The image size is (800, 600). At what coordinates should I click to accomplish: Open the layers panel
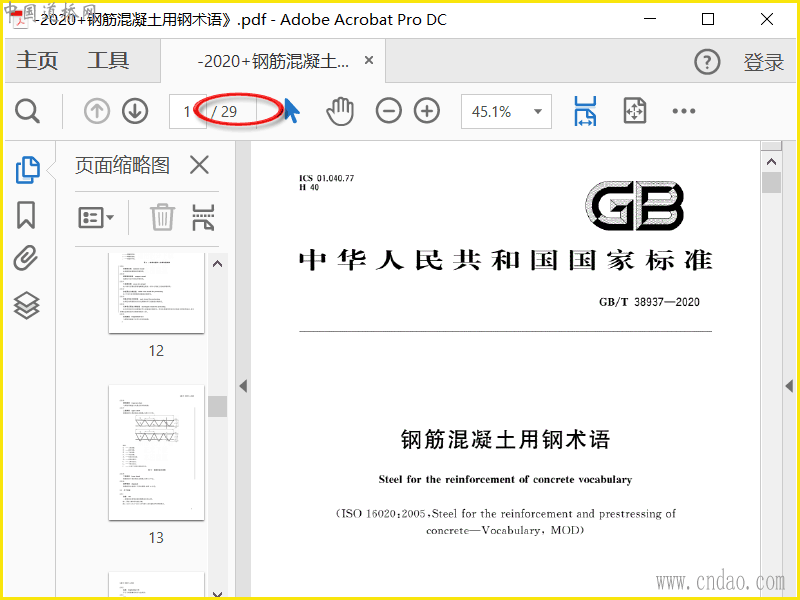[x=26, y=305]
